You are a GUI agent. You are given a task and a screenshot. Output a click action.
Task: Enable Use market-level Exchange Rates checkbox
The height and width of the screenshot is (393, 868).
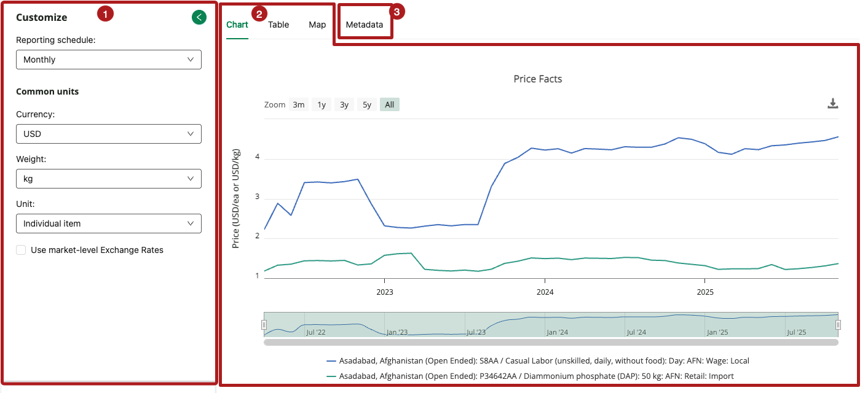[22, 250]
